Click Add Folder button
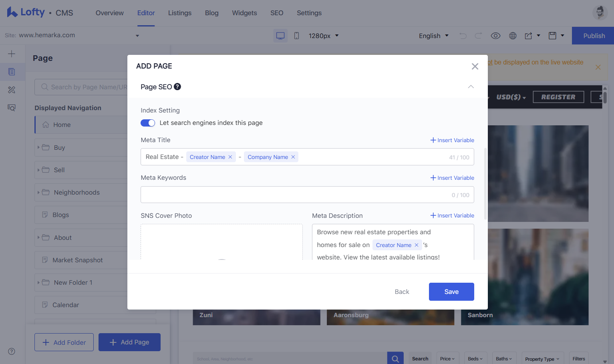 [x=64, y=342]
